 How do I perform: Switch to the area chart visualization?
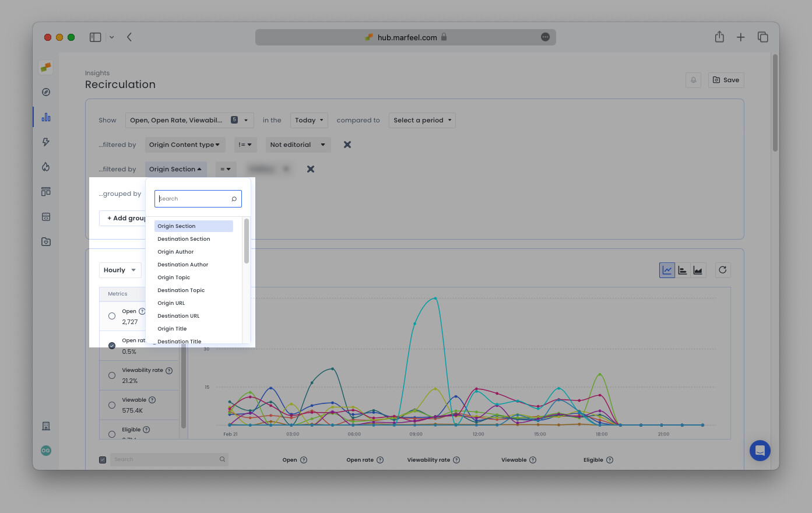[698, 269]
